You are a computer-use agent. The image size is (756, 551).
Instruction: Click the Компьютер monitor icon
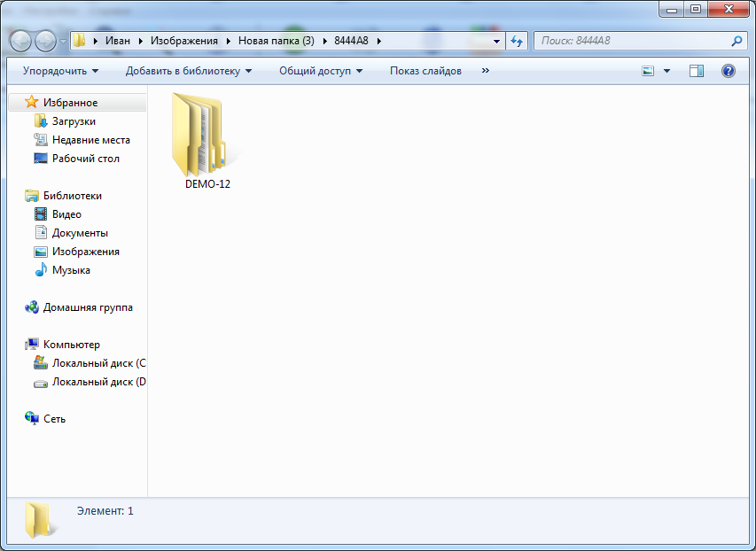click(32, 345)
